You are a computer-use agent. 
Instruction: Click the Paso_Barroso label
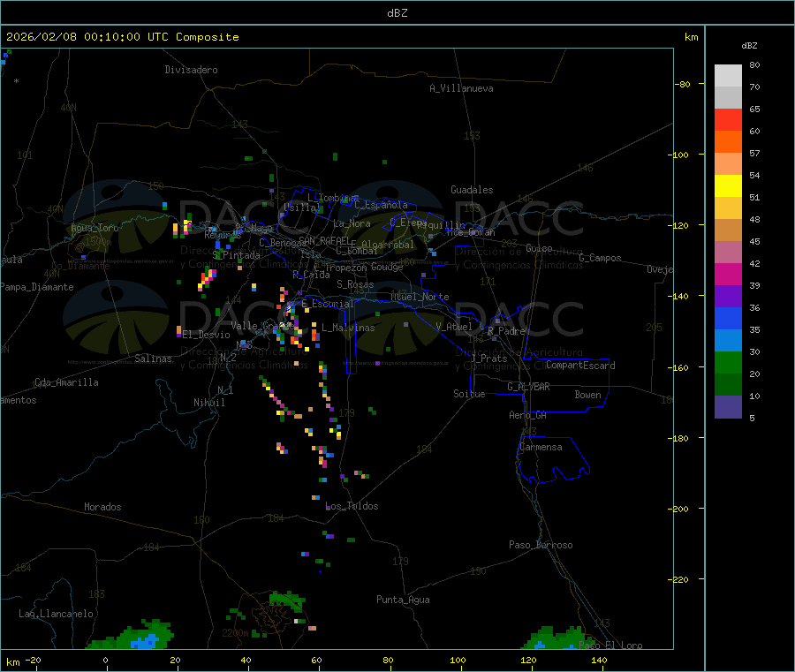click(x=541, y=546)
